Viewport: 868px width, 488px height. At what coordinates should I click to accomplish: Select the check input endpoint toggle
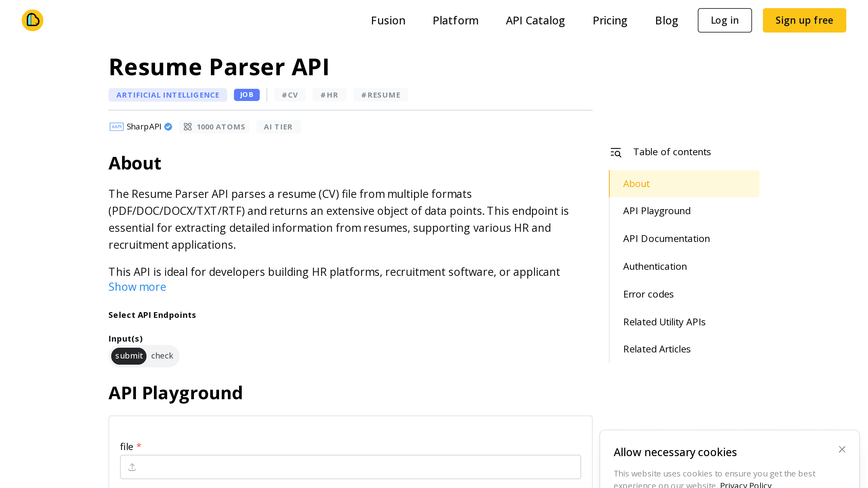162,356
